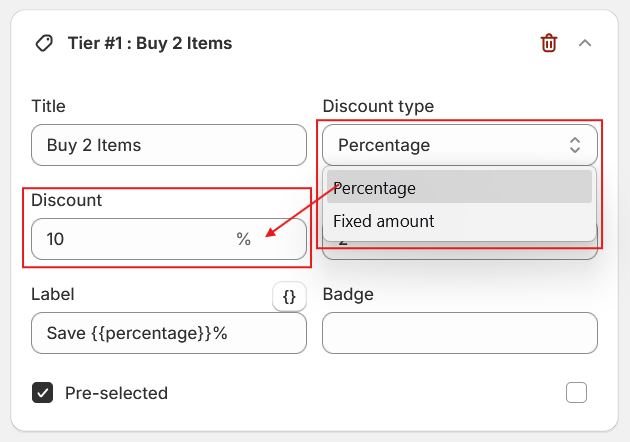Toggle the Pre-selected checkbox
The height and width of the screenshot is (442, 630).
click(x=43, y=393)
